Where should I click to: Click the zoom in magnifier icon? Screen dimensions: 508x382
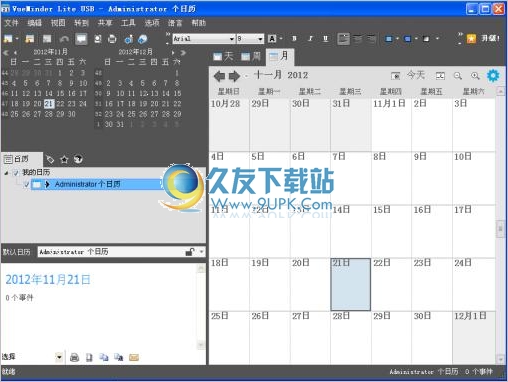[x=475, y=76]
